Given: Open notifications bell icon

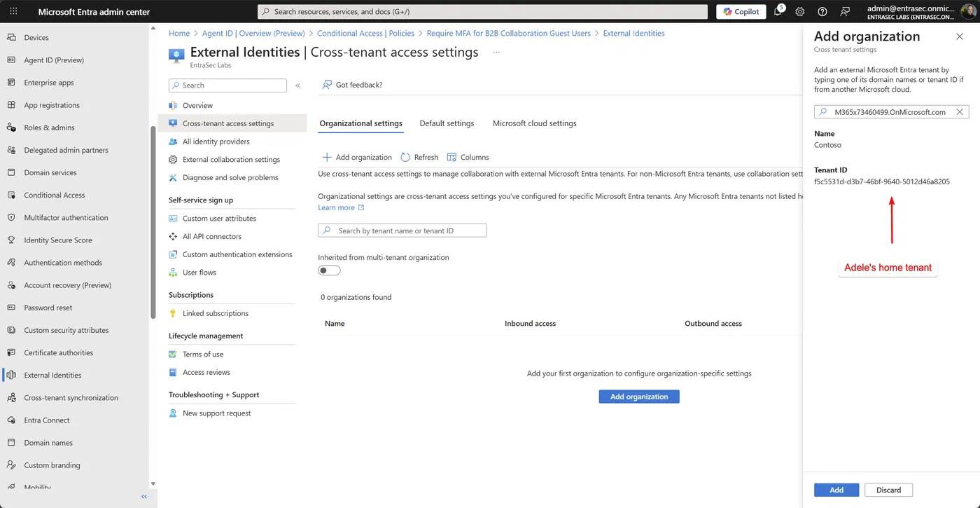Looking at the screenshot, I should pos(778,12).
